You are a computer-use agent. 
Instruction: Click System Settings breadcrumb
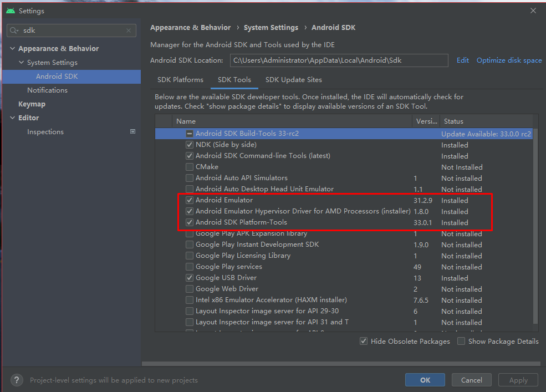coord(271,28)
